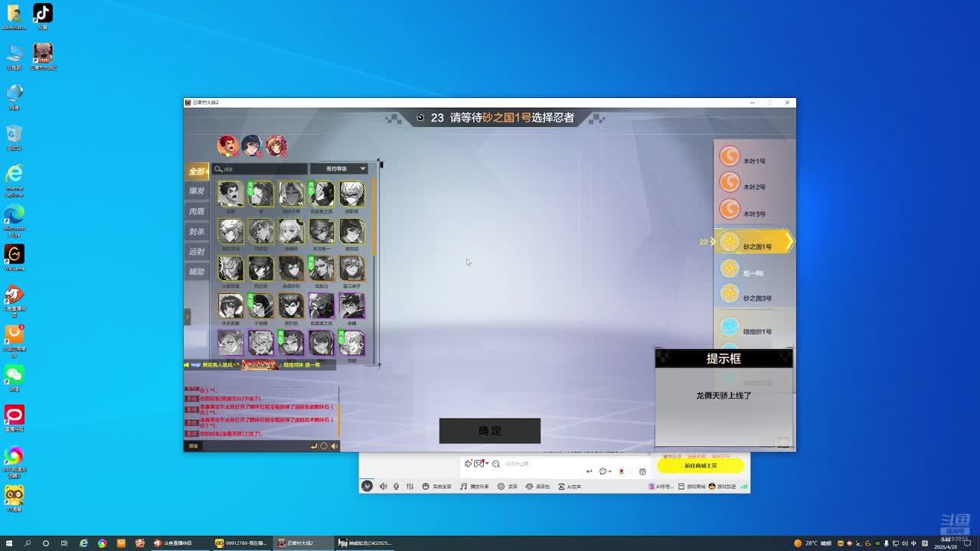This screenshot has width=980, height=551.
Task: Click the 确定 confirm button
Action: click(x=490, y=431)
